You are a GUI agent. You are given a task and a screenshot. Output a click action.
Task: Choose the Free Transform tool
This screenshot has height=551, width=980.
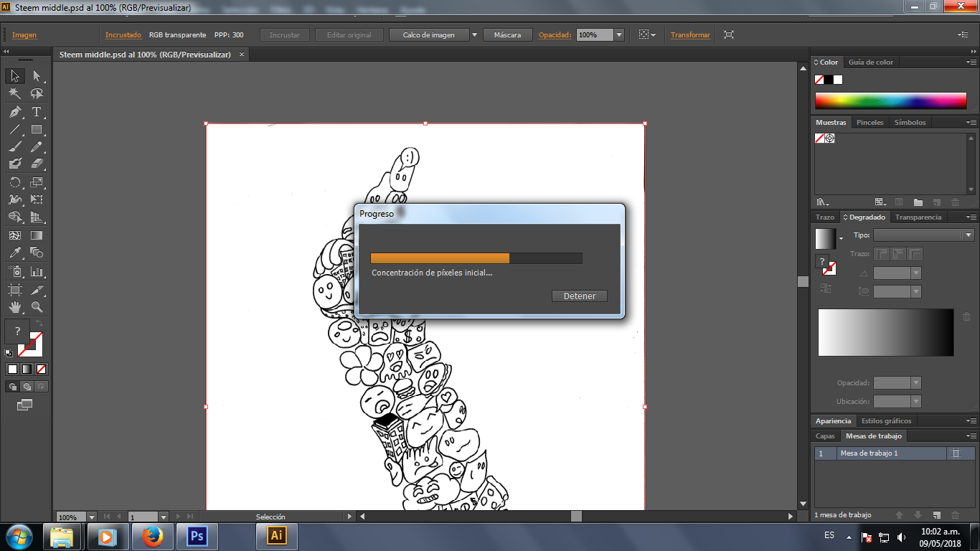37,199
